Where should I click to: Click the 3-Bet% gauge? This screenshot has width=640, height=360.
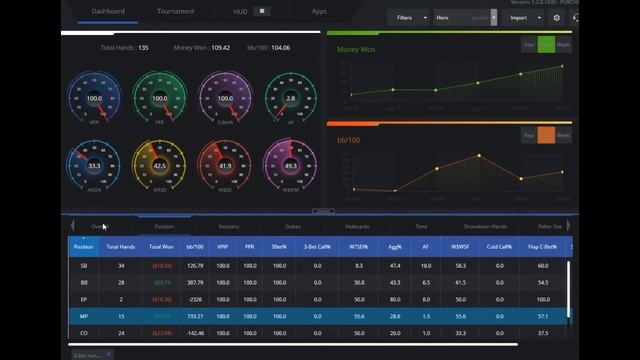point(225,98)
